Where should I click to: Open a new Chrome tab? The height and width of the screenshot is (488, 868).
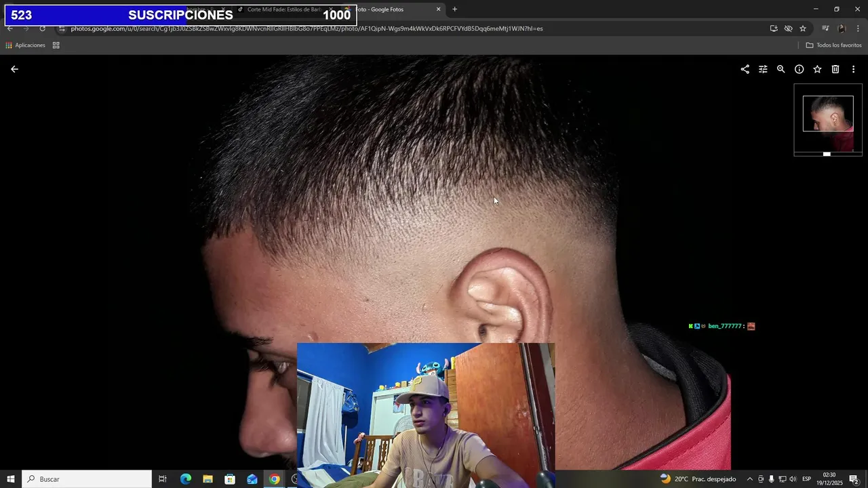[454, 9]
